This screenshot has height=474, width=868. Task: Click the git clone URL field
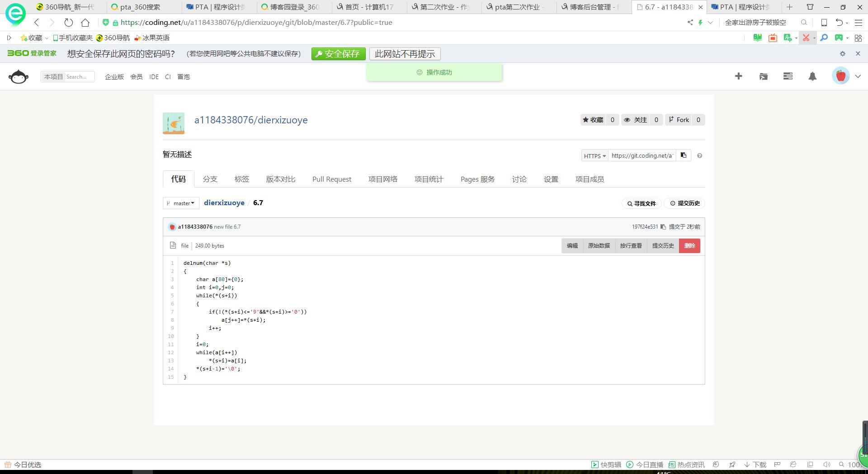(642, 156)
